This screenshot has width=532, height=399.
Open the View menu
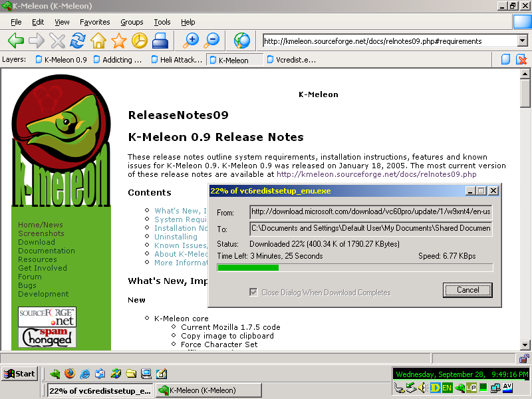tap(62, 22)
